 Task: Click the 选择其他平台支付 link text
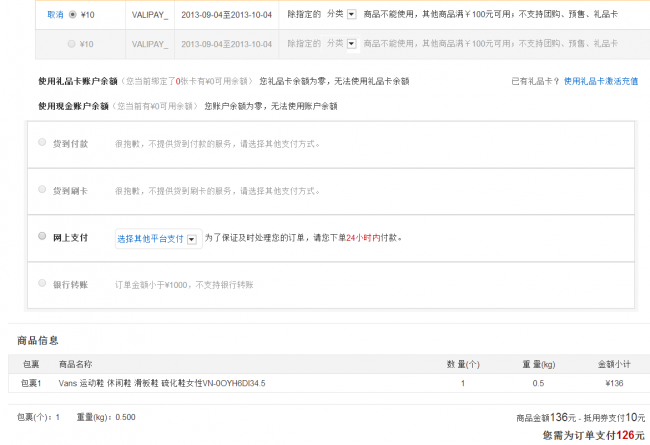(150, 238)
